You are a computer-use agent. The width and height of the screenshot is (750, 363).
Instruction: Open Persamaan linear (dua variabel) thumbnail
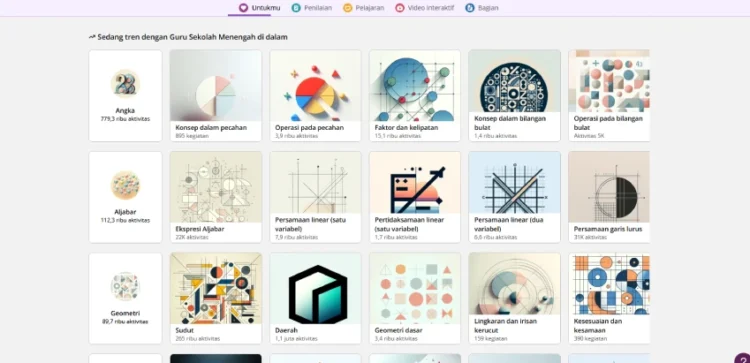click(x=514, y=183)
